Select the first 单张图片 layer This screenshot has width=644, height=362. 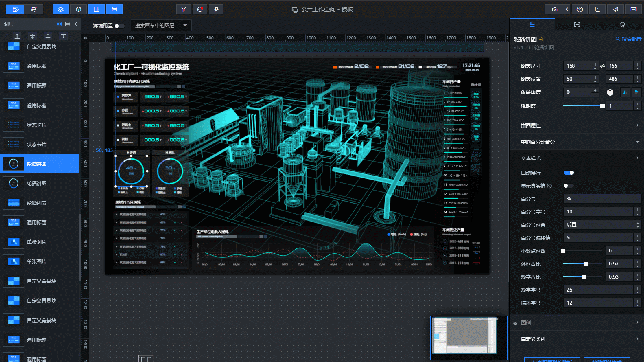point(40,242)
